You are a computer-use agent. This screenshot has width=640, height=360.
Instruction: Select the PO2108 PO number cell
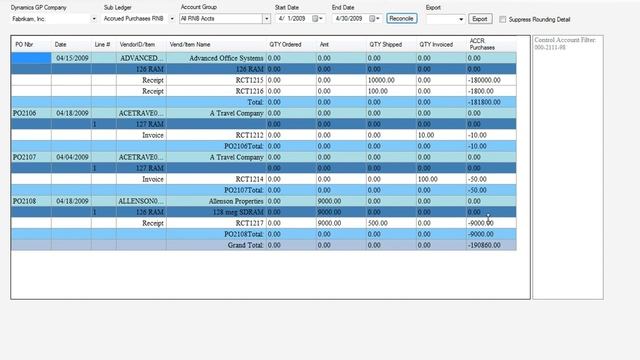31,202
